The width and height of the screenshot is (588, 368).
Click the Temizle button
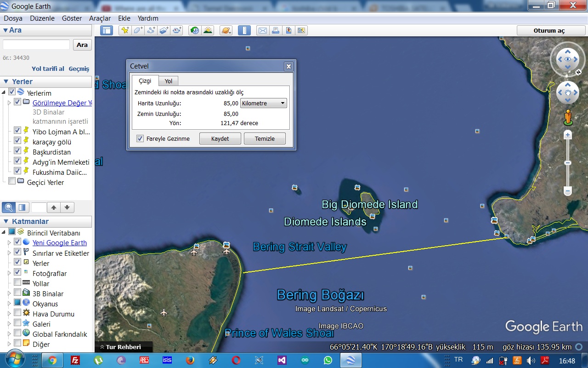click(x=265, y=138)
